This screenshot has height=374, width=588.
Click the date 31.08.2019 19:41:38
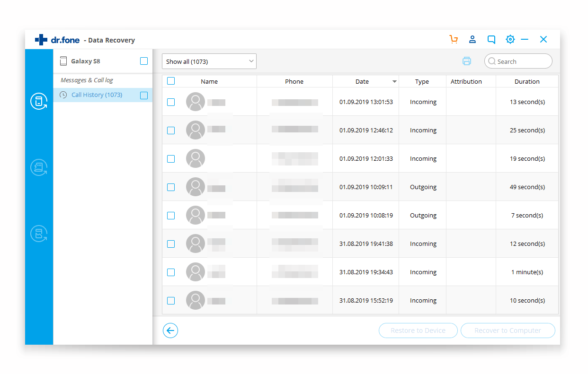coord(366,244)
